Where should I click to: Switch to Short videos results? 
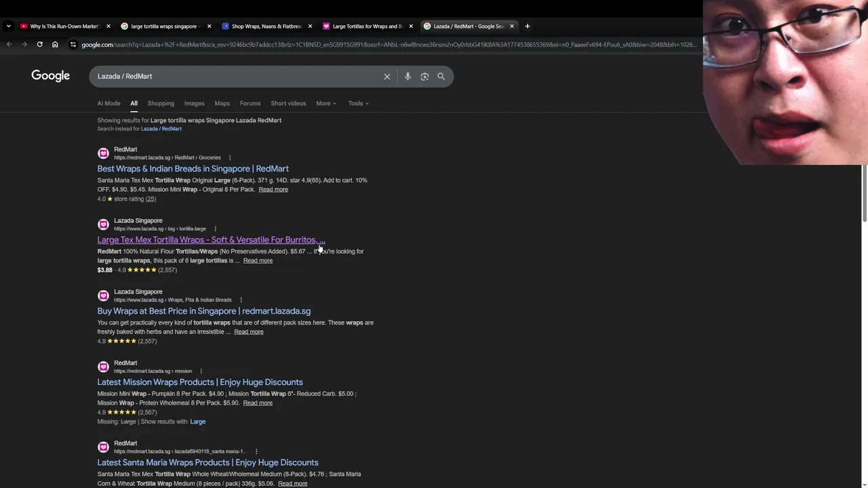288,104
